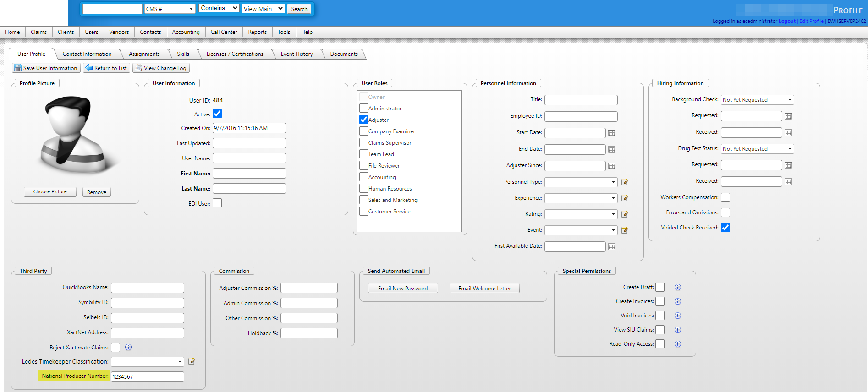Open calendar picker for Adjuster Since
This screenshot has width=868, height=392.
pos(611,166)
